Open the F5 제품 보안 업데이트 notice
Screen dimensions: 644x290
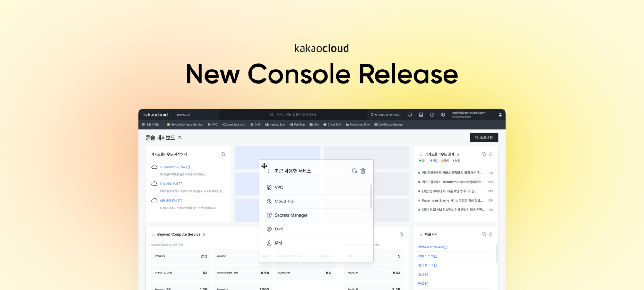point(456,191)
